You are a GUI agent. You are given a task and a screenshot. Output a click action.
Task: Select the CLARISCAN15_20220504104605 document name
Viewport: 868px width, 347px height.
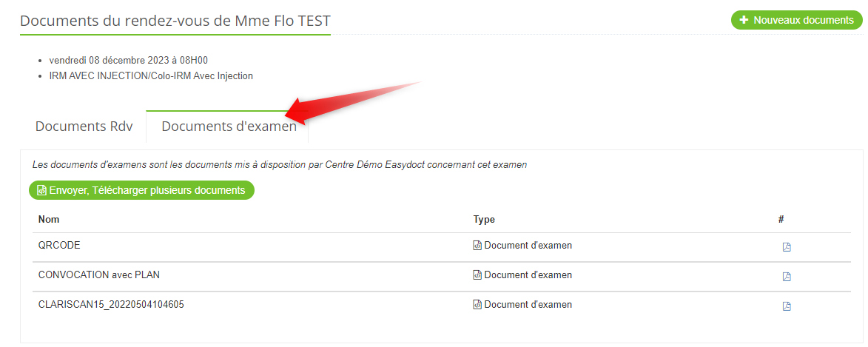pos(111,304)
